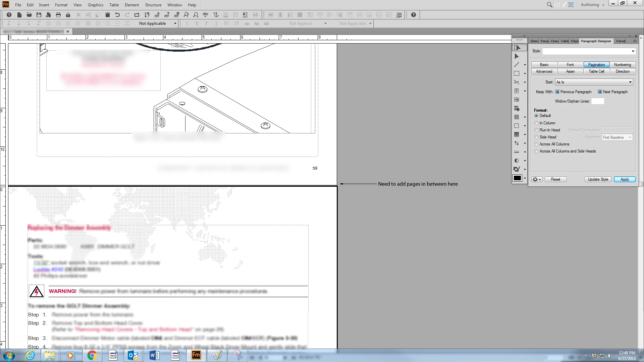Image resolution: width=644 pixels, height=362 pixels.
Task: Toggle Keep With Previous Paragraph checkbox
Action: coord(557,92)
